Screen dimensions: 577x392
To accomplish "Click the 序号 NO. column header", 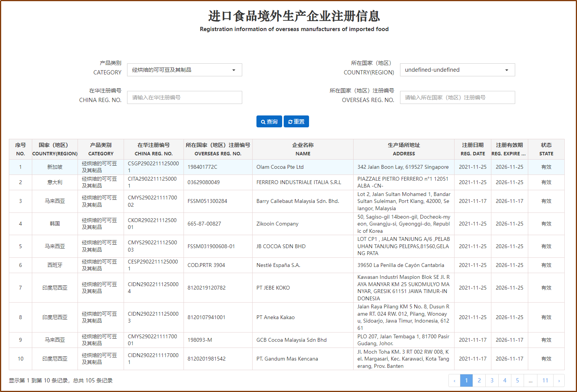I will (20, 149).
